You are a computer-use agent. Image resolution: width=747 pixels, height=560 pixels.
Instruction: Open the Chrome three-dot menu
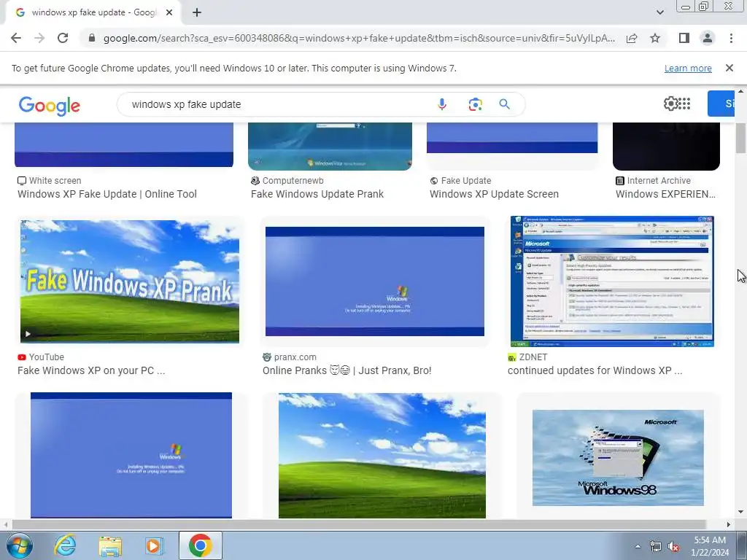point(731,38)
